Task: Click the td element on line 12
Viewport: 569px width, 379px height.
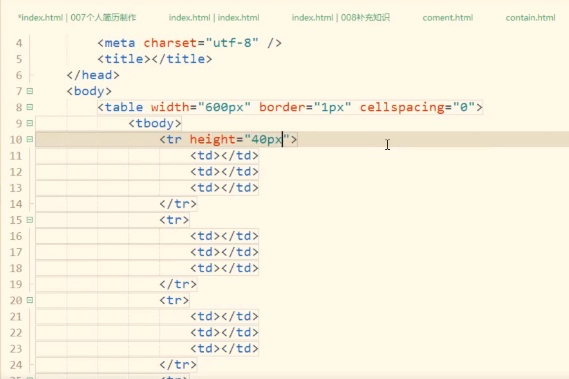Action: coord(224,172)
